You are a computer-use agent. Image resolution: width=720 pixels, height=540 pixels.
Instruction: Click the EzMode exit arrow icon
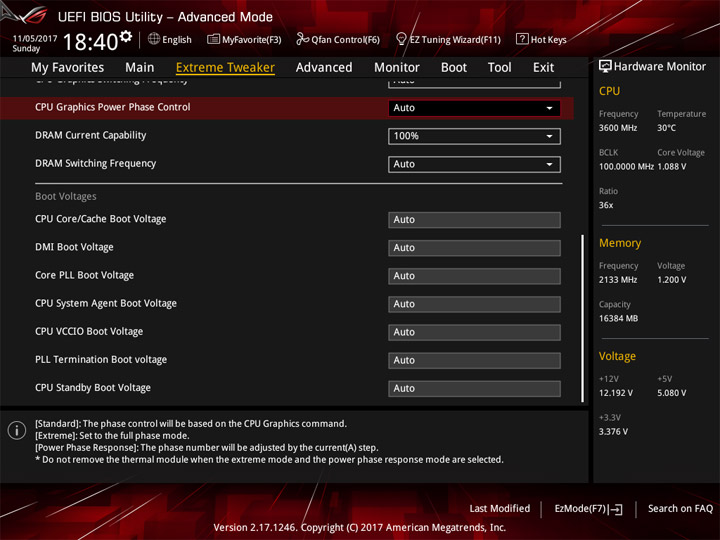coord(617,509)
